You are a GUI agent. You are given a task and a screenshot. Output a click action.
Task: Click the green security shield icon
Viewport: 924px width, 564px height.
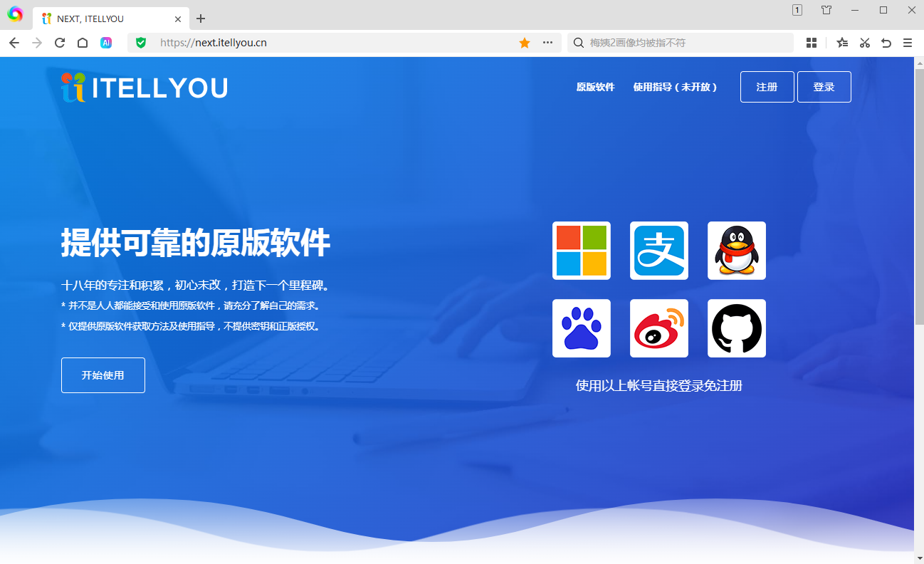click(141, 43)
